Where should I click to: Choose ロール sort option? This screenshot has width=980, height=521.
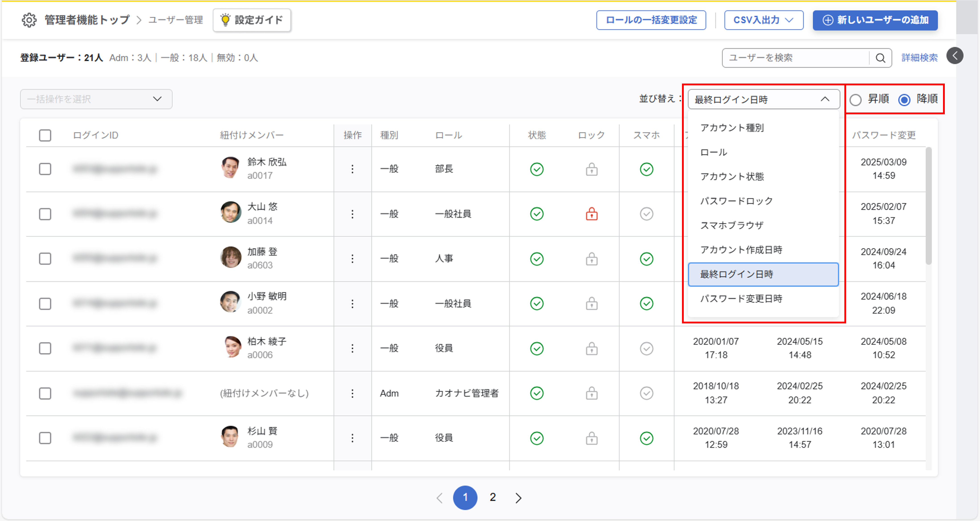(x=763, y=152)
